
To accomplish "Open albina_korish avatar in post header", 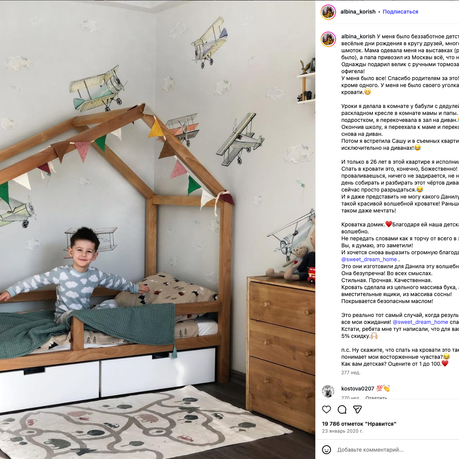I will point(328,12).
